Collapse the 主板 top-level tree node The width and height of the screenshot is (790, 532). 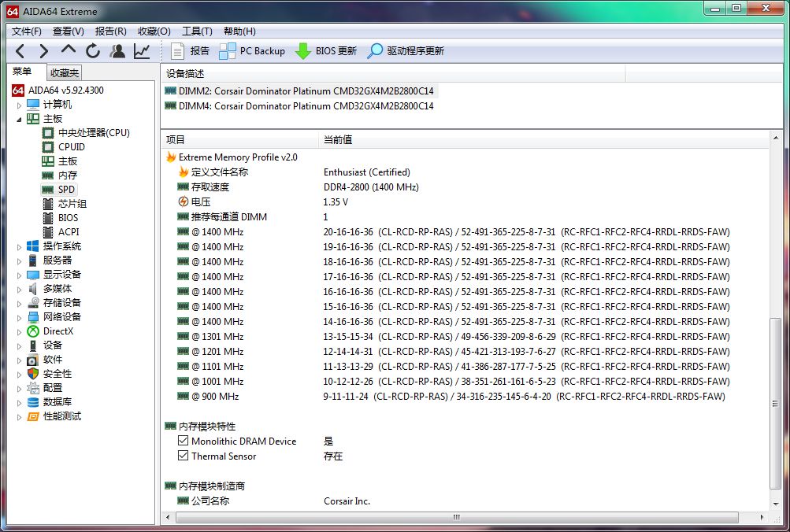(19, 119)
